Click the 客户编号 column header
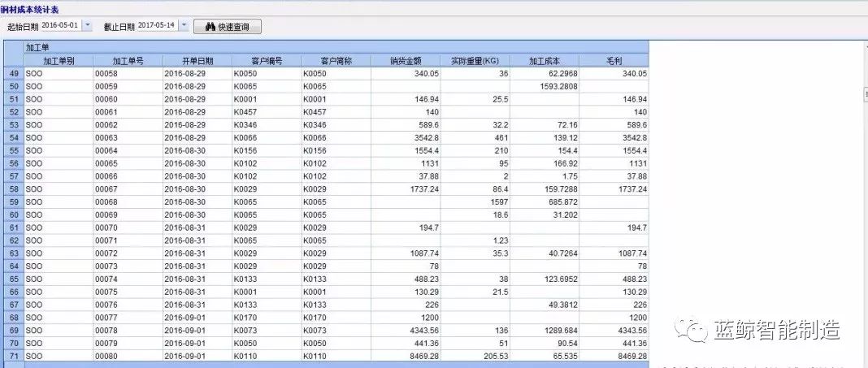This screenshot has height=368, width=868. coord(266,61)
